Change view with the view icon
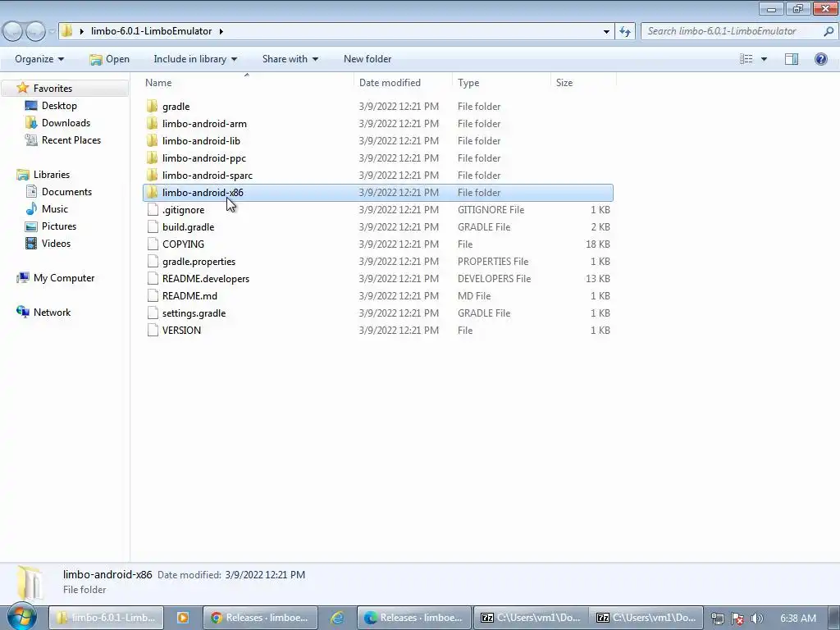The width and height of the screenshot is (840, 630). click(x=746, y=59)
